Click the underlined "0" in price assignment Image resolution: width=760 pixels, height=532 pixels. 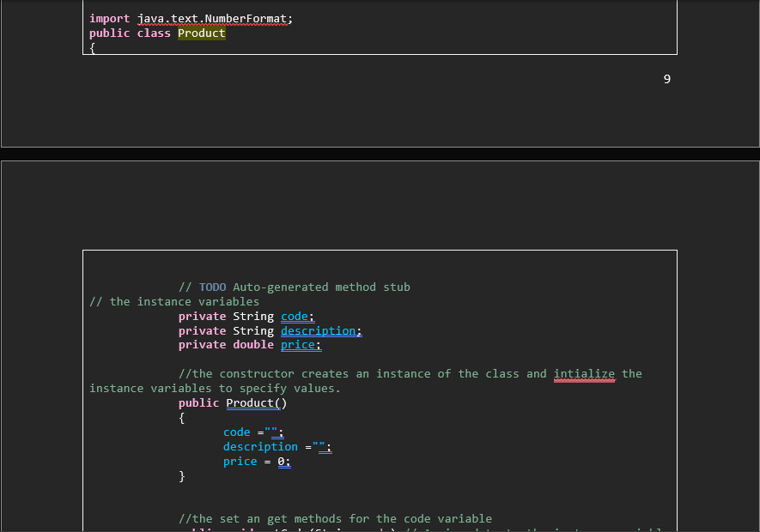tap(283, 461)
